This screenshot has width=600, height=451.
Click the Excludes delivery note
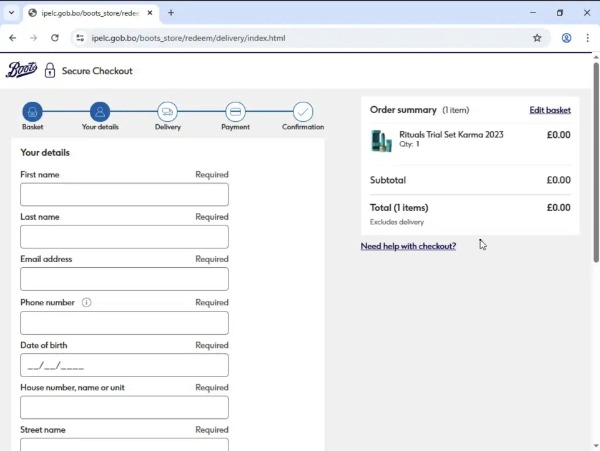(x=397, y=222)
